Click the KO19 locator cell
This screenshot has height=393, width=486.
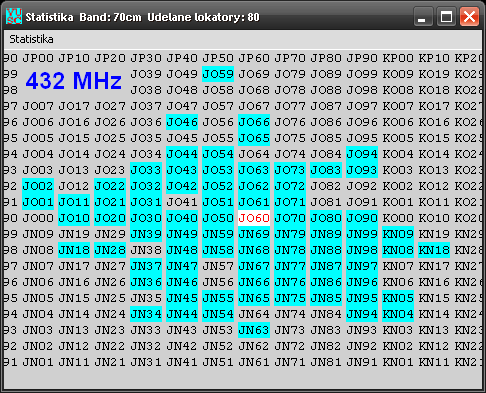click(434, 74)
